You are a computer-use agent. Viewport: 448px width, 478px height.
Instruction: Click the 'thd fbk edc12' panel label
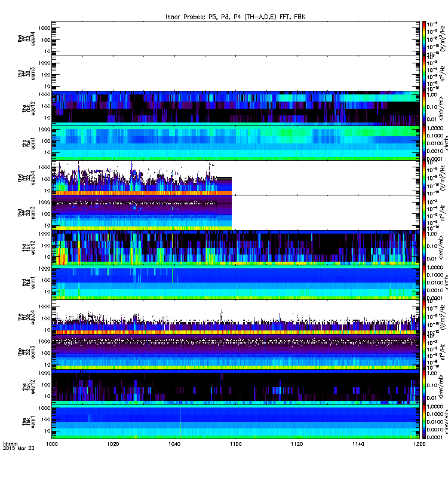tap(28, 247)
